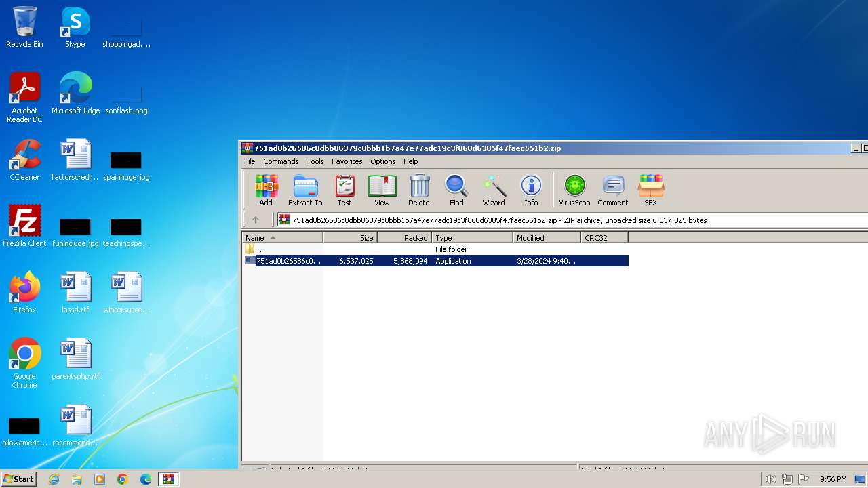
Task: Select the Acrobat Reader DC shortcut
Action: (x=24, y=98)
